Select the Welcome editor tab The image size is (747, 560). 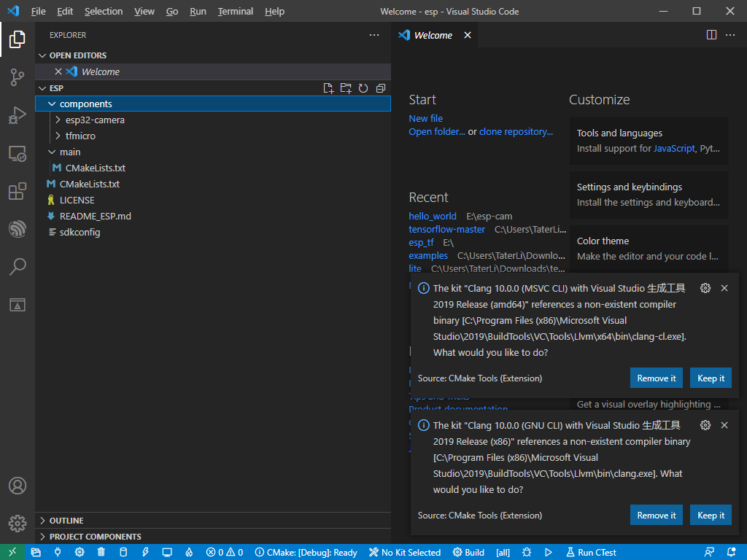(x=435, y=35)
